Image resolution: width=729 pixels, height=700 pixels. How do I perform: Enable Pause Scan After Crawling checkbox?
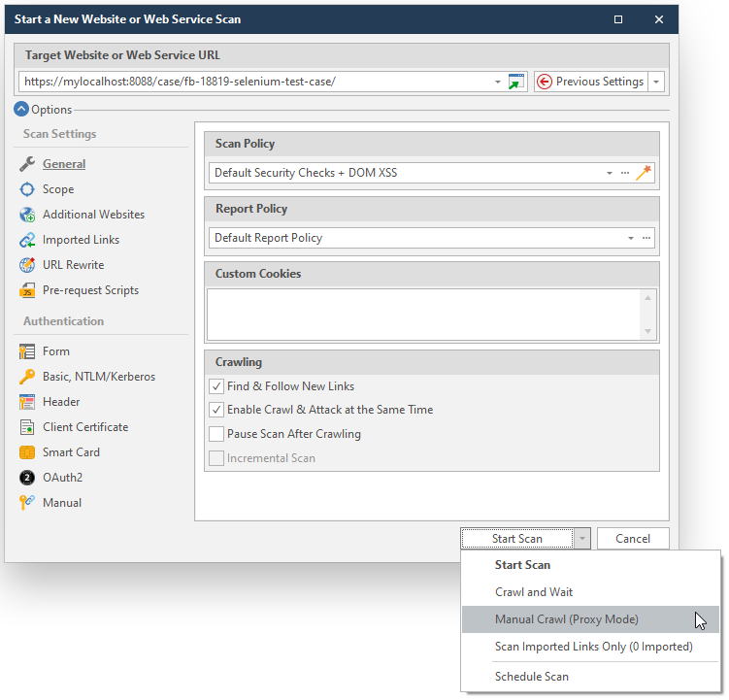tap(216, 434)
